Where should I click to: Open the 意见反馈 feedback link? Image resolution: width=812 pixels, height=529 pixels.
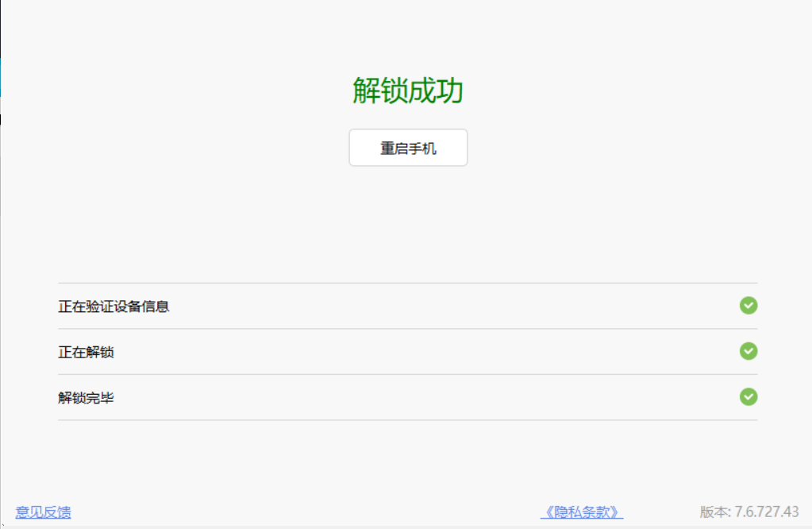pyautogui.click(x=43, y=512)
